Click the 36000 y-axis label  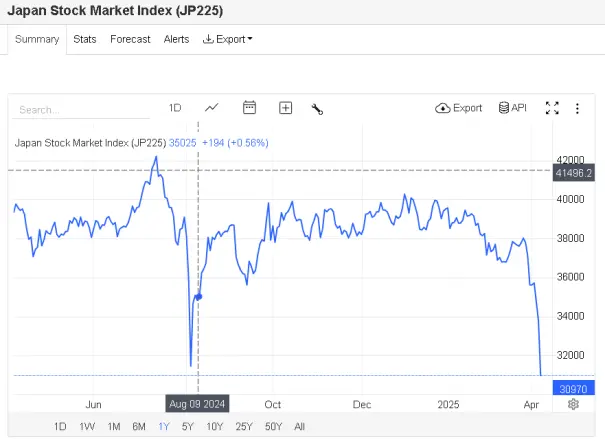tap(570, 277)
